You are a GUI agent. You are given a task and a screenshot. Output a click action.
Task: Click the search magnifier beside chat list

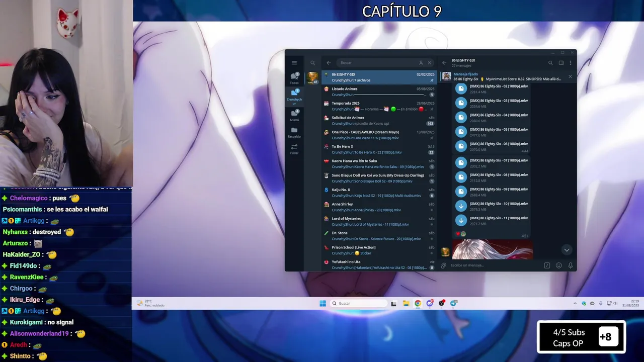[x=312, y=63]
